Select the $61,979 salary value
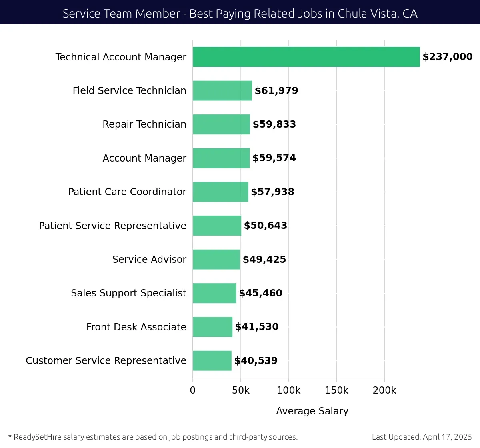 coord(276,91)
